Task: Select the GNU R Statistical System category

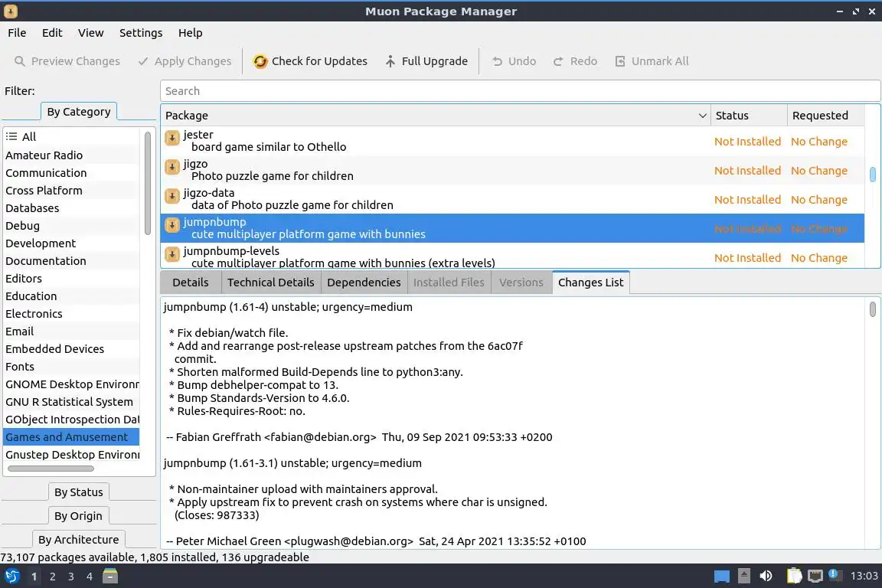Action: [71, 402]
